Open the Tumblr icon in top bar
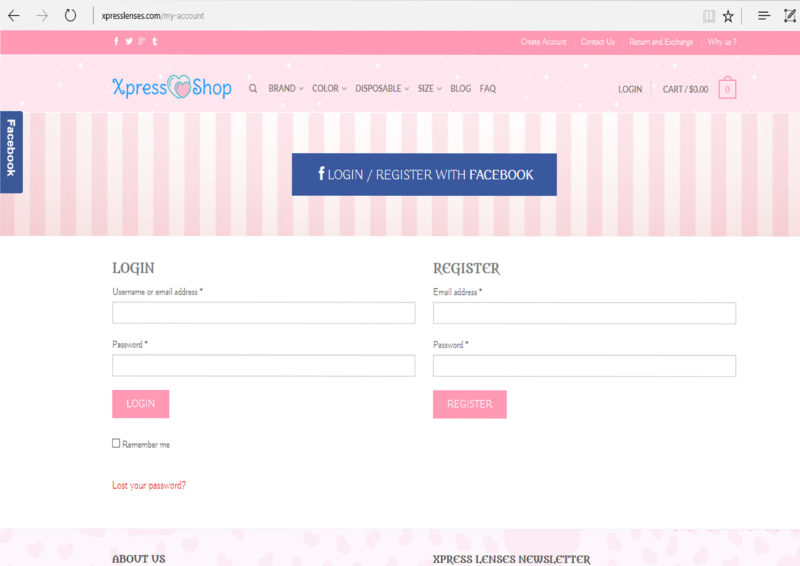800x566 pixels. [155, 41]
